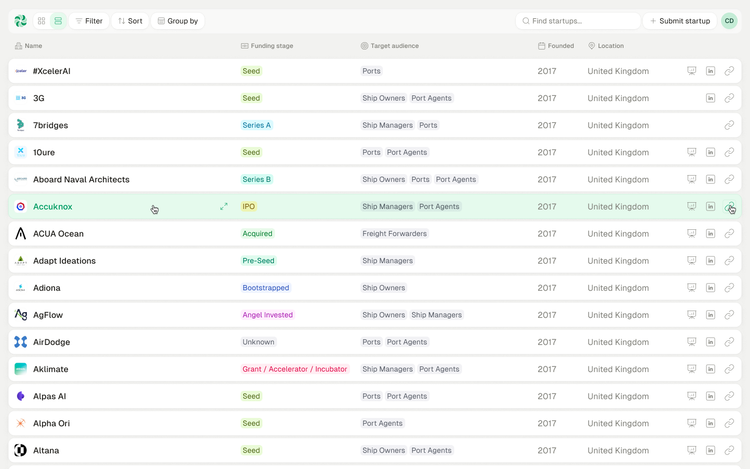Open LinkedIn icon for #XcelerAI
This screenshot has height=469, width=750.
pos(710,71)
